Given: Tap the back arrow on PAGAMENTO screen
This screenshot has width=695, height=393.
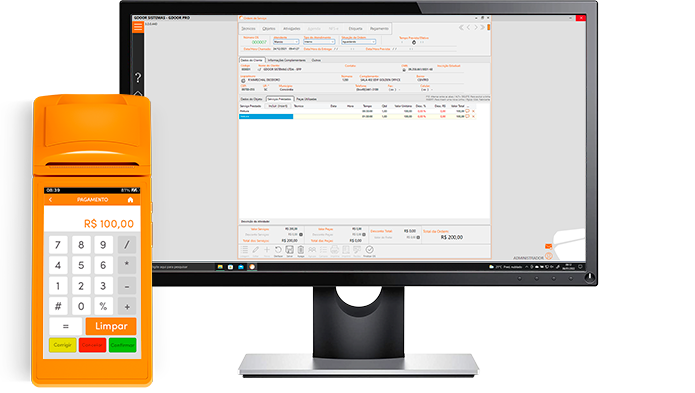Looking at the screenshot, I should [51, 200].
